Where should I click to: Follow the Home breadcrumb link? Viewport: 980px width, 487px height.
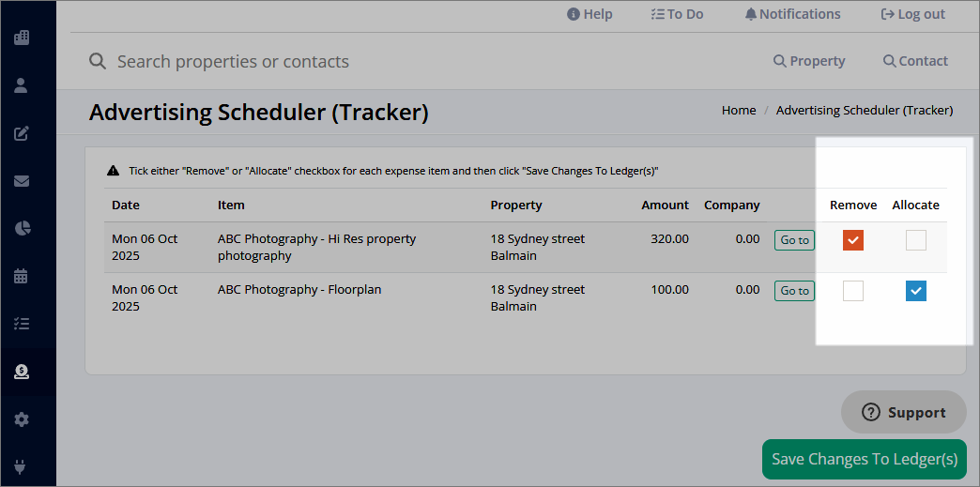(x=739, y=111)
